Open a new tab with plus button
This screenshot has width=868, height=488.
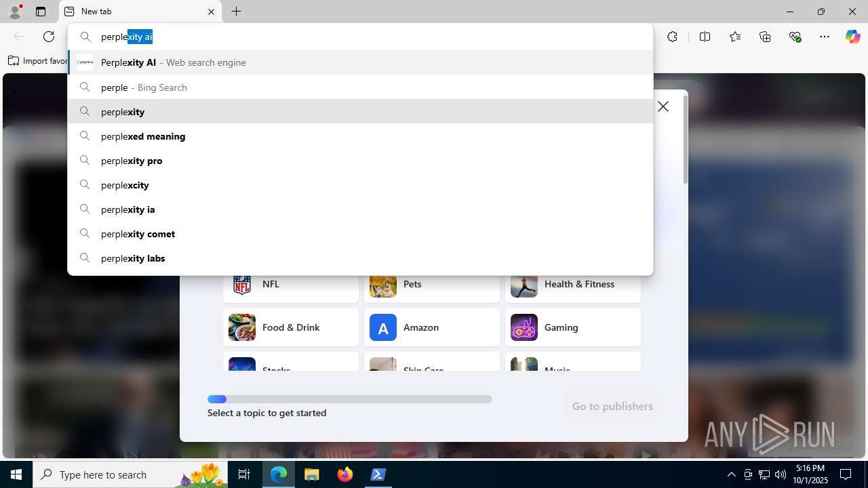point(236,12)
